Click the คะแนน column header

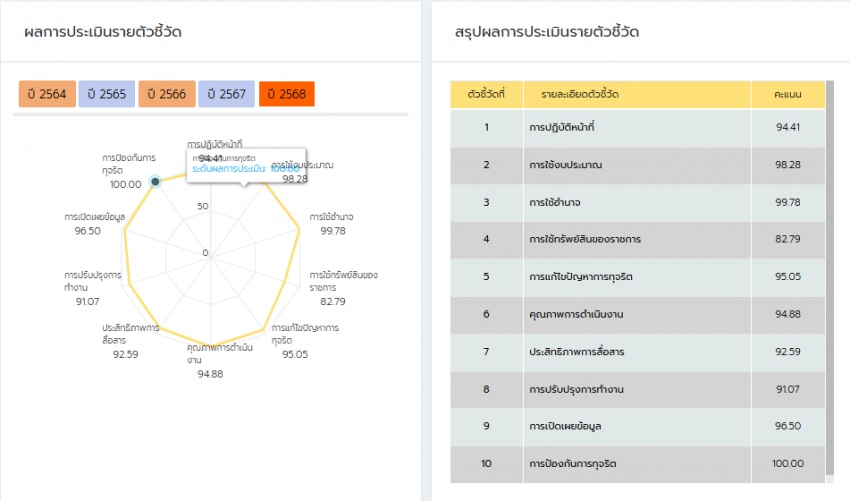click(x=788, y=94)
